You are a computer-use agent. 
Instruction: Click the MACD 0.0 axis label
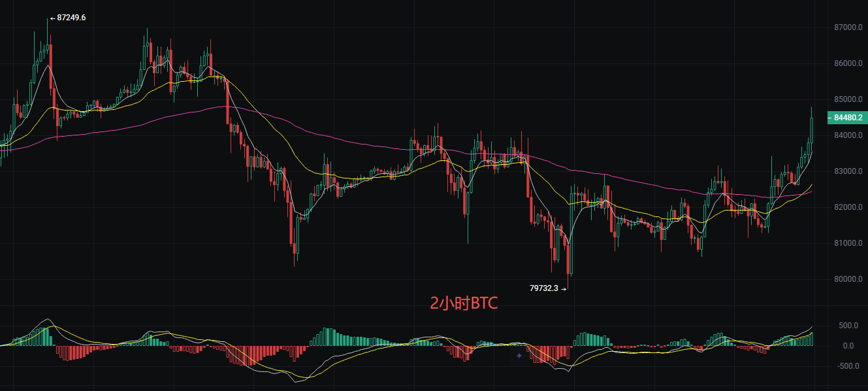point(848,346)
